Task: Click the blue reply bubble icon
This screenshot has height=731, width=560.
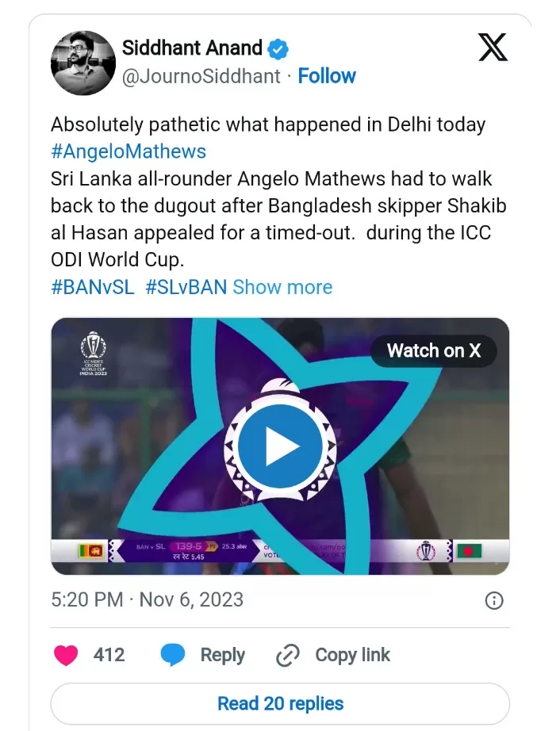Action: 172,655
